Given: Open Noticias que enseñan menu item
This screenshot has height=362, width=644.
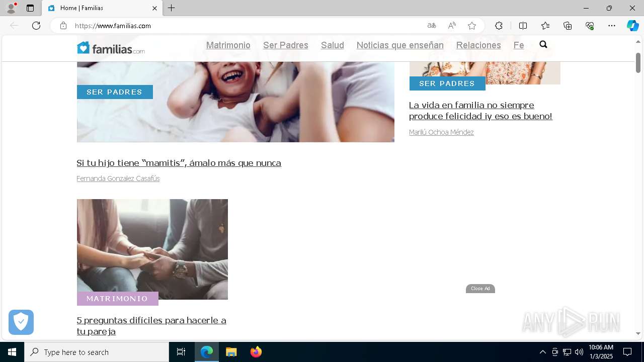Looking at the screenshot, I should [400, 45].
